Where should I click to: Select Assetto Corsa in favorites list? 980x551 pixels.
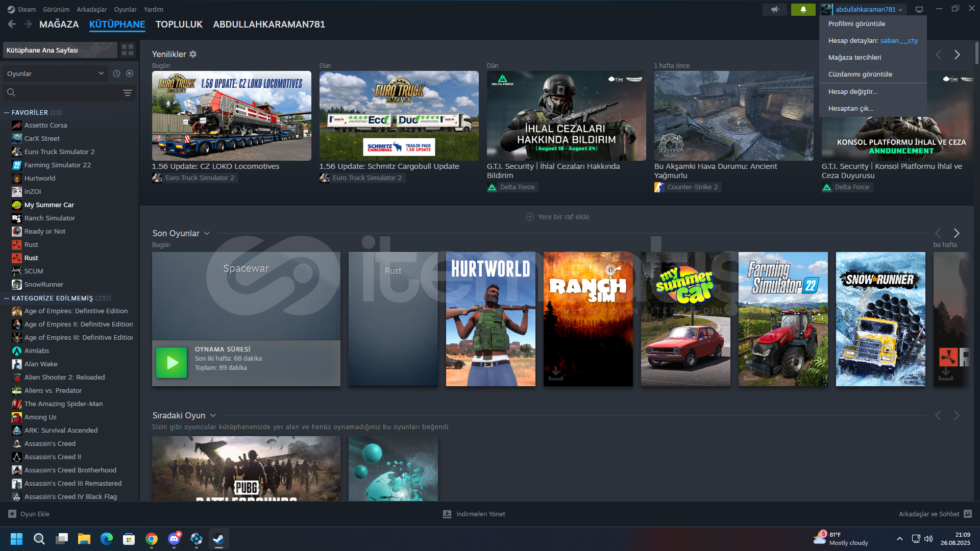[x=45, y=125]
